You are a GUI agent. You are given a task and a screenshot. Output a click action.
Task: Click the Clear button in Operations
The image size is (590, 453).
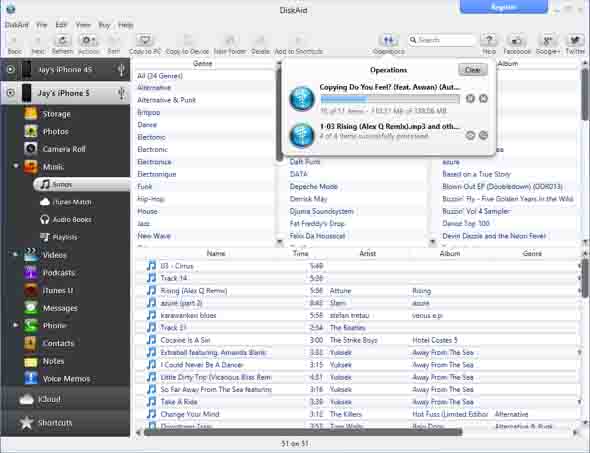click(473, 70)
